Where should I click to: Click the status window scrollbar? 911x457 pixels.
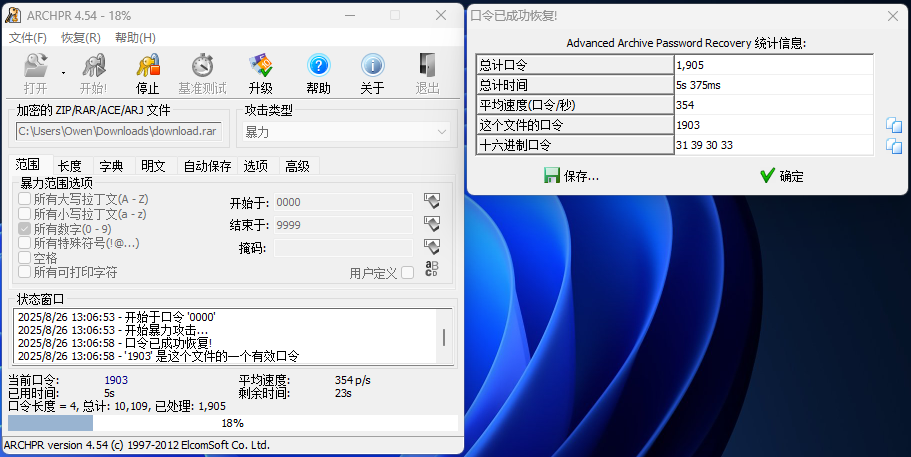(x=444, y=337)
